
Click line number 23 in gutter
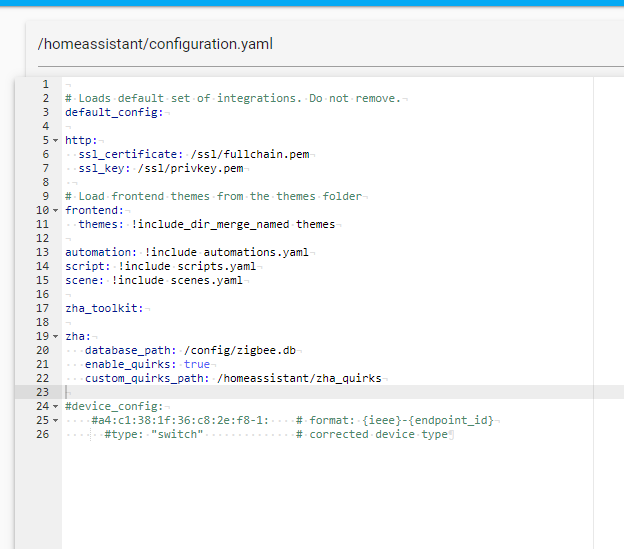[43, 392]
